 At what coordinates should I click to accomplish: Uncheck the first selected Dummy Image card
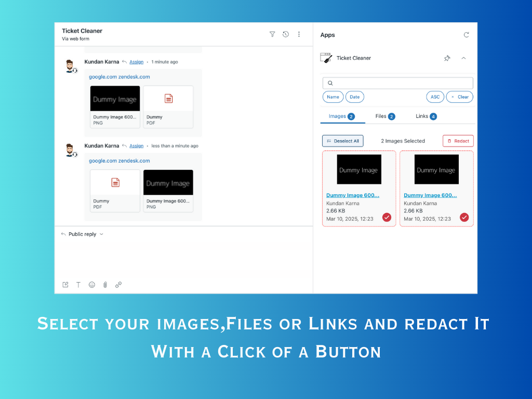[387, 217]
